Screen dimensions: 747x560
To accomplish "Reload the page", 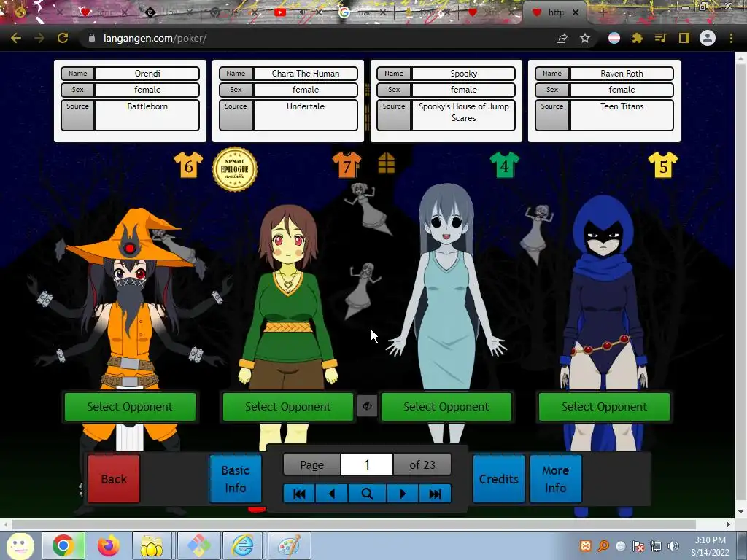I will tap(63, 38).
